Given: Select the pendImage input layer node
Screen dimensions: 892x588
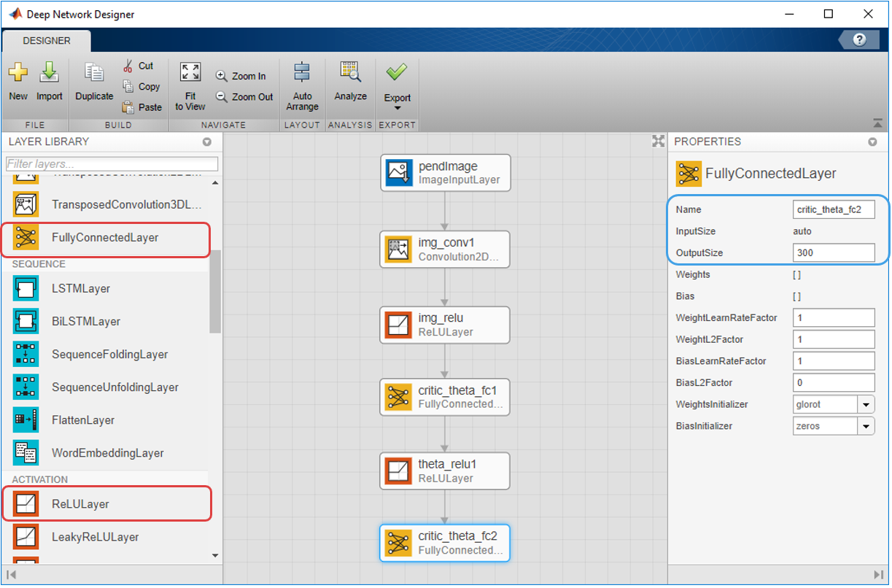Looking at the screenshot, I should click(445, 172).
